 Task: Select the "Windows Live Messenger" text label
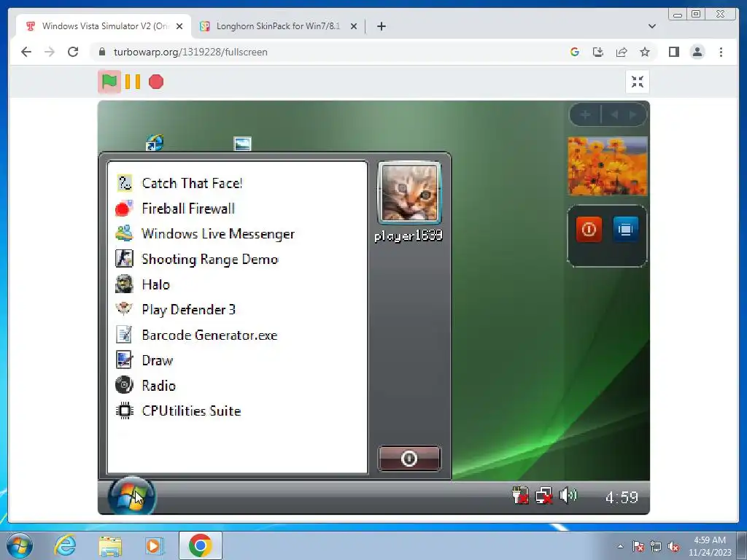click(x=218, y=234)
